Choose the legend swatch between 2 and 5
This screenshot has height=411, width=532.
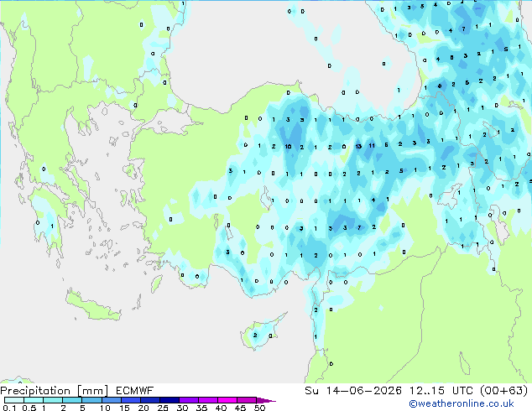click(x=72, y=400)
